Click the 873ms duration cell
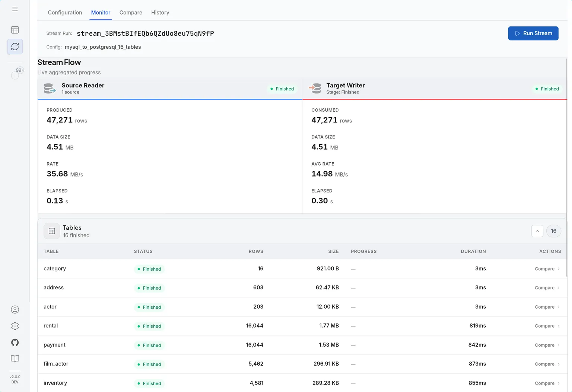 point(477,364)
